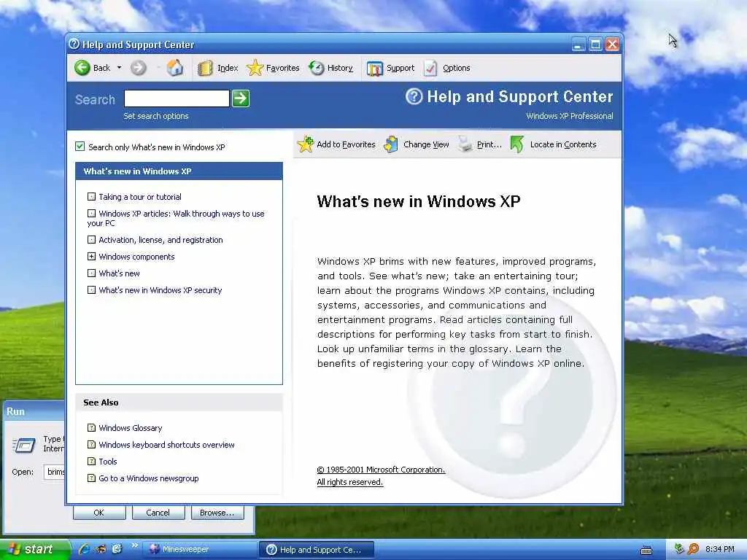This screenshot has height=560, width=747.
Task: Click the Support toolbar icon
Action: pos(374,69)
